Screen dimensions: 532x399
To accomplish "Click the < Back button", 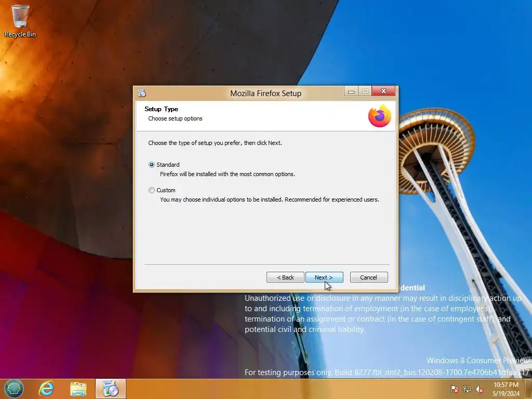I will [285, 277].
